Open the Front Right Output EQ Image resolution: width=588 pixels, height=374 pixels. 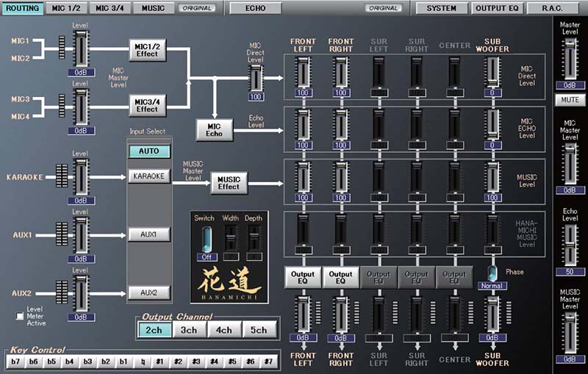340,277
